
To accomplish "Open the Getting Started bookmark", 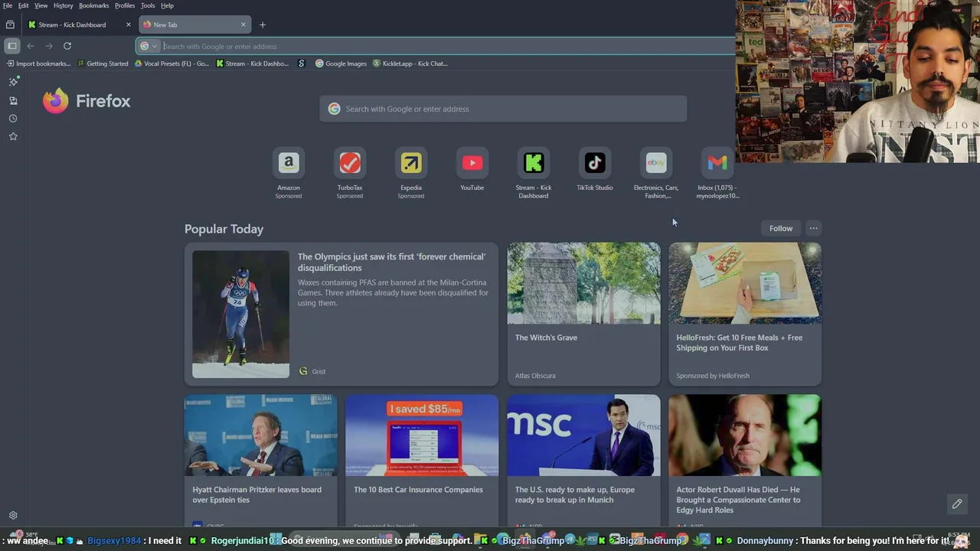I will [103, 64].
